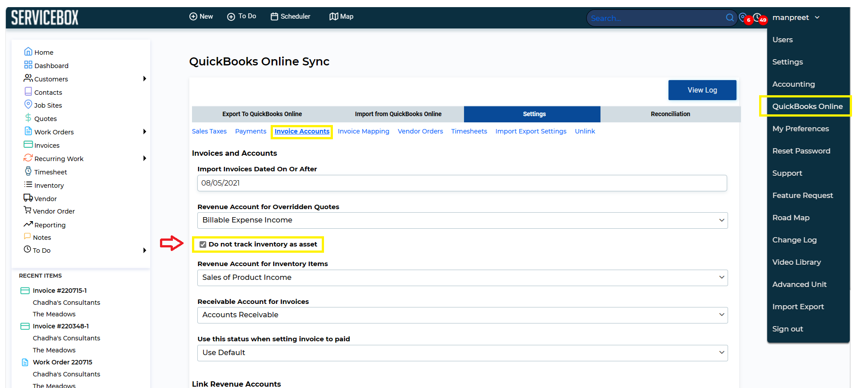The width and height of the screenshot is (868, 388).
Task: Toggle 'Do not track inventory as asset' checkbox
Action: 203,244
